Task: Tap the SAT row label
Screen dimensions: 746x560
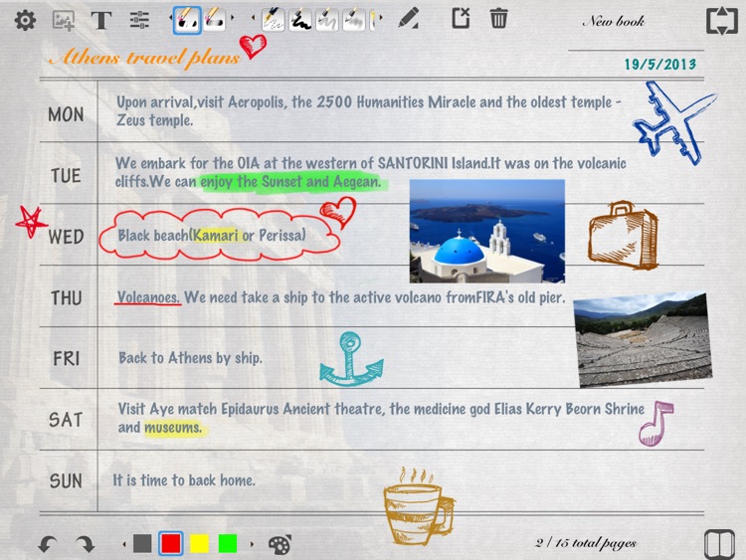Action: (x=66, y=420)
